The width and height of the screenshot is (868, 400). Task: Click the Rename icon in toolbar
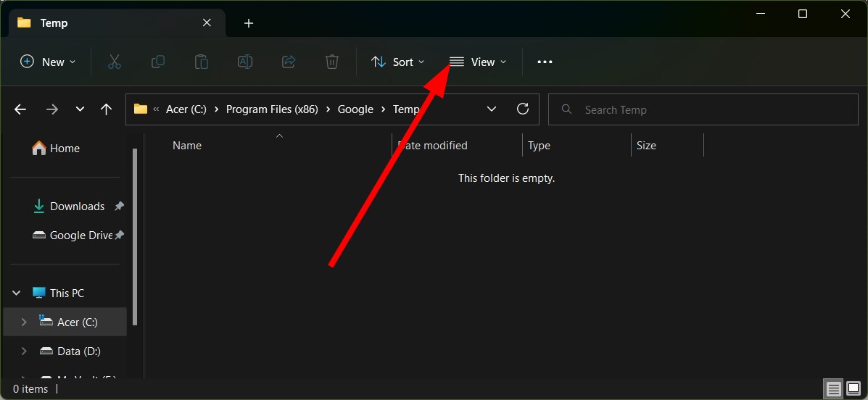(x=245, y=62)
